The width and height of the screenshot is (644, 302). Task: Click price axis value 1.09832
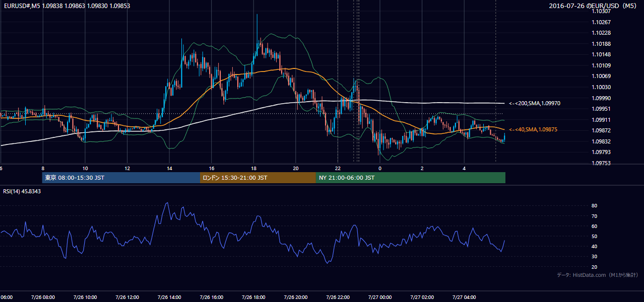(x=602, y=141)
